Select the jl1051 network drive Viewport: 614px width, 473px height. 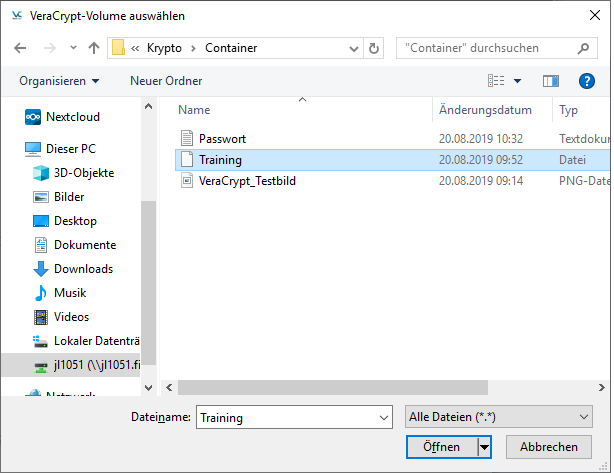(x=70, y=365)
